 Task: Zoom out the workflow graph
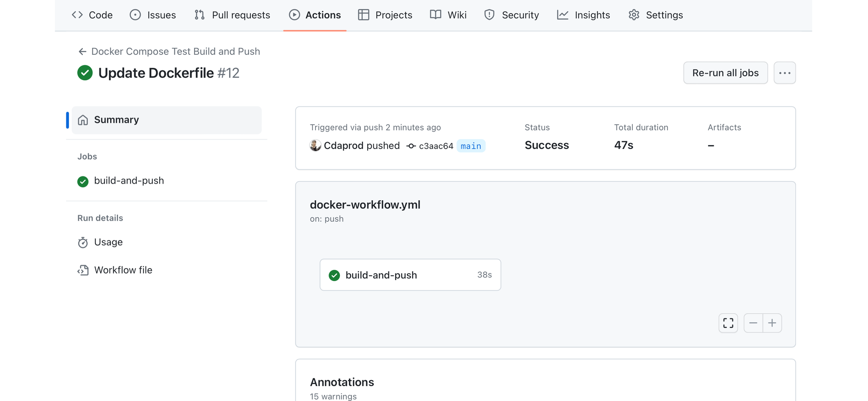753,323
